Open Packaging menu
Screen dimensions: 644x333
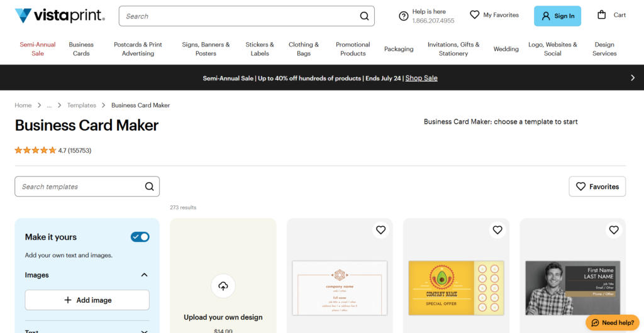[399, 49]
